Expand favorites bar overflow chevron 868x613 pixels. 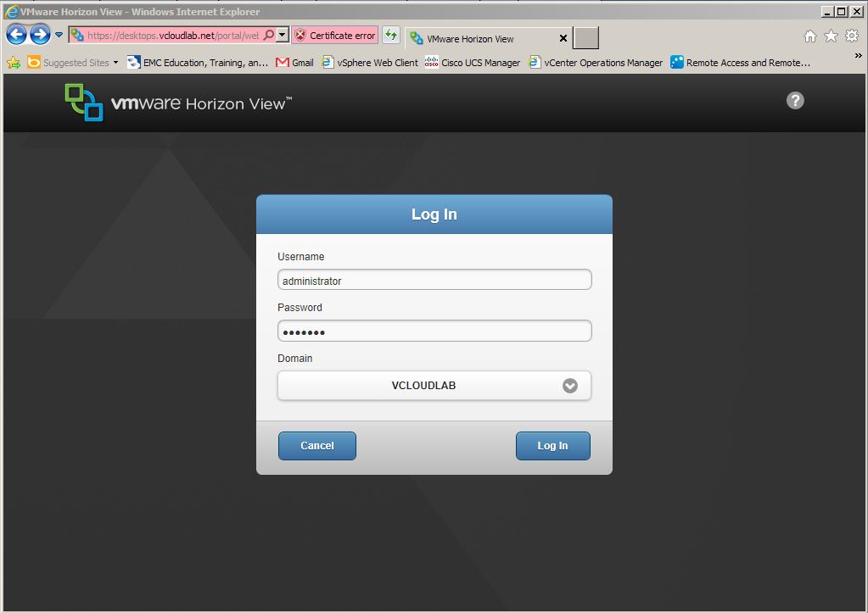[x=858, y=55]
